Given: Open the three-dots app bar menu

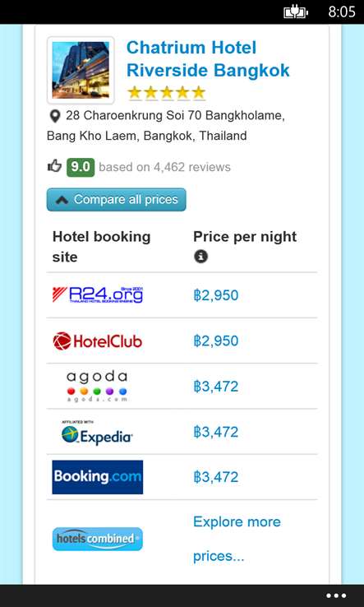Looking at the screenshot, I should [x=336, y=595].
